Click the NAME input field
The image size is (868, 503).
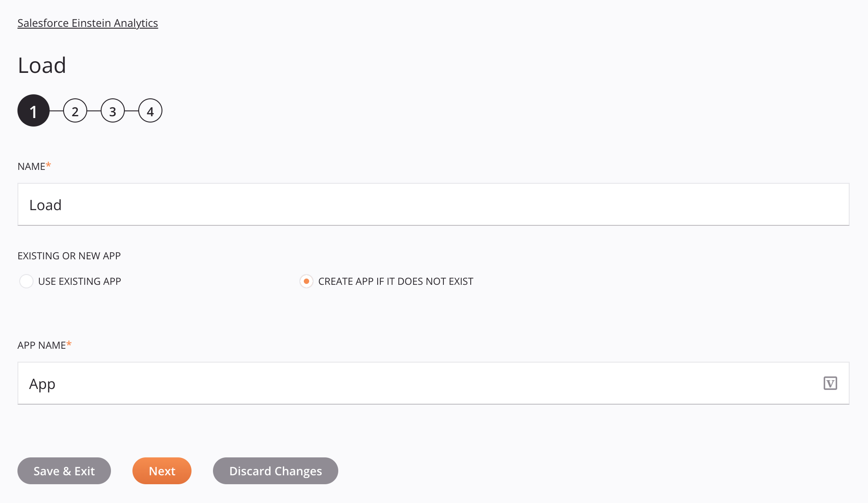click(x=434, y=204)
